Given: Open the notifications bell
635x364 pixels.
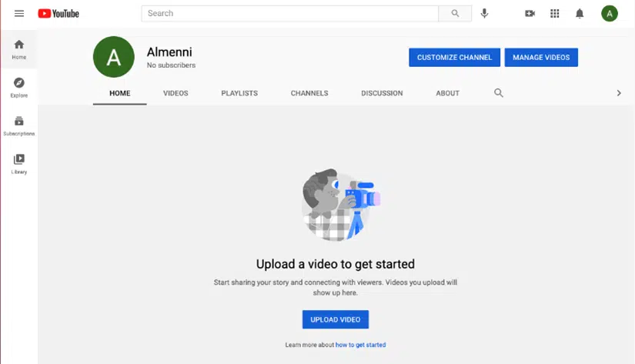Looking at the screenshot, I should coord(580,13).
